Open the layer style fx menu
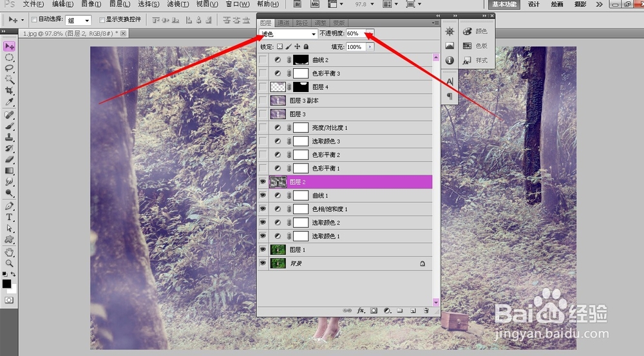This screenshot has height=356, width=644. click(x=361, y=311)
